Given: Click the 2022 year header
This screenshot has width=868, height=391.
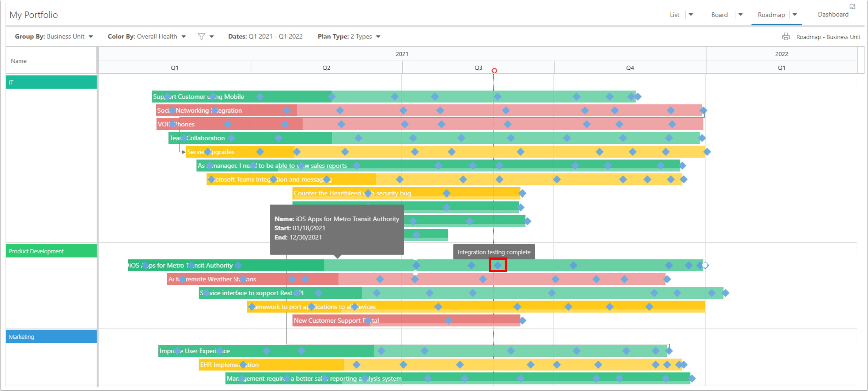Looking at the screenshot, I should (x=781, y=54).
